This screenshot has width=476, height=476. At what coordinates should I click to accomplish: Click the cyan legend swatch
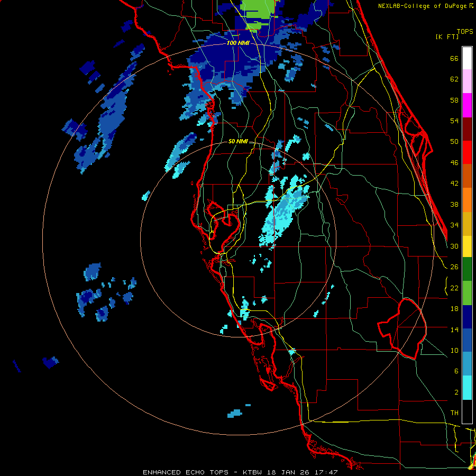click(467, 388)
